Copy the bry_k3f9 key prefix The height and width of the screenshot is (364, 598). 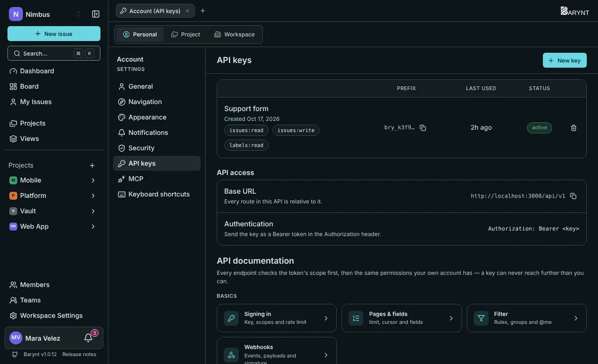pos(423,128)
